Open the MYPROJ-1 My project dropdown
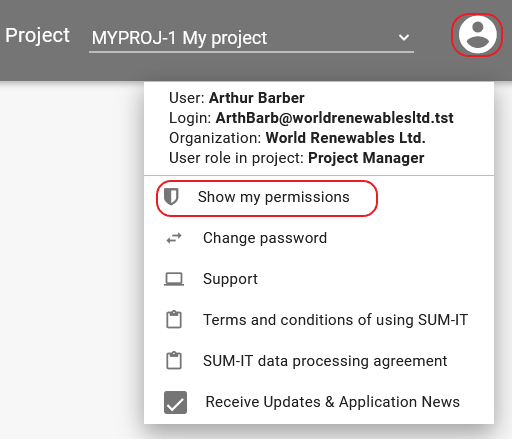This screenshot has height=439, width=512. 251,38
